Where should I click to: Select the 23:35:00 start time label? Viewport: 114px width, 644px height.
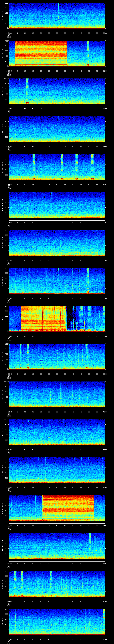point(9,260)
